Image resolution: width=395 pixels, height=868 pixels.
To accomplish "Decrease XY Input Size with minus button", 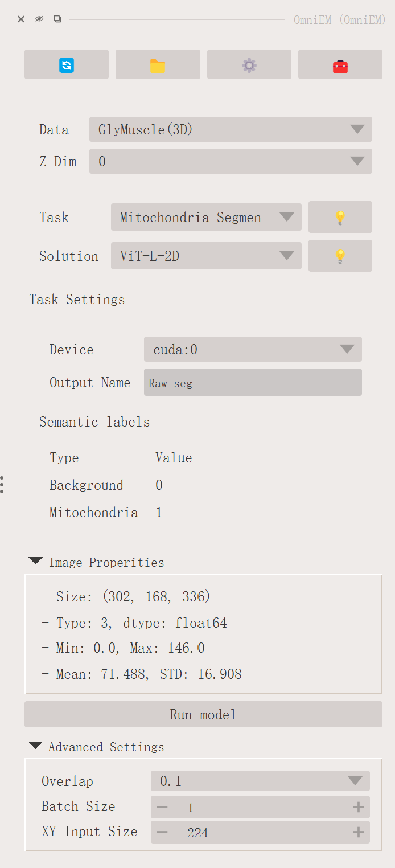I will [162, 833].
